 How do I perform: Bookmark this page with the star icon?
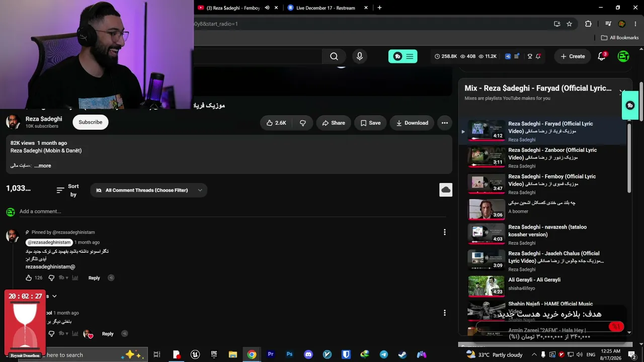569,24
